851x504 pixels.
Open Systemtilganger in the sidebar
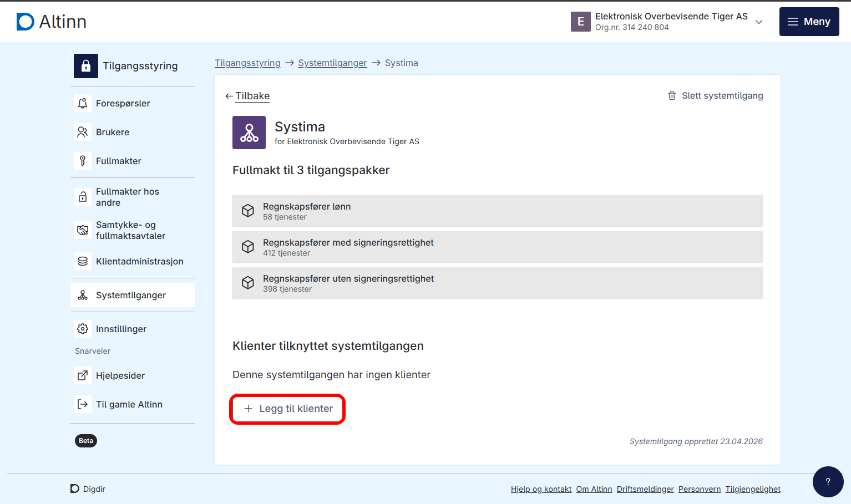click(x=133, y=295)
